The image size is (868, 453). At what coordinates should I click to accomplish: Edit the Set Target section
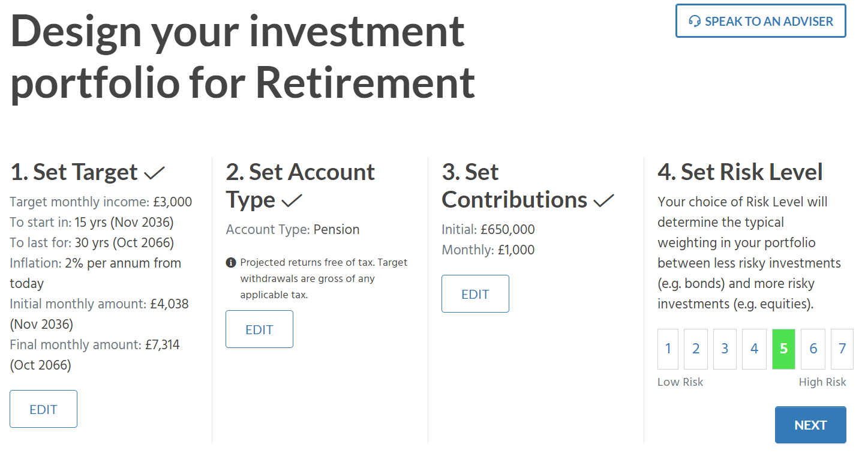[x=44, y=409]
